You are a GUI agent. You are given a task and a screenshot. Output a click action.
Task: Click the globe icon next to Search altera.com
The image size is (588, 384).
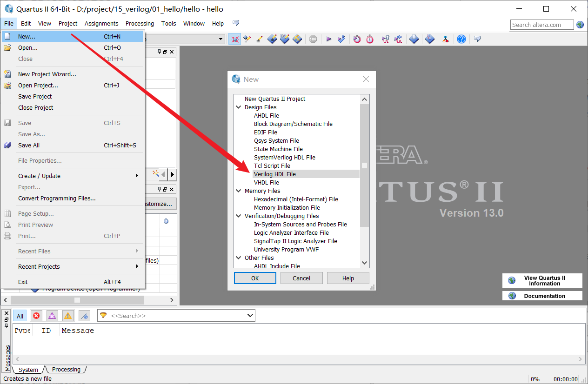(x=580, y=25)
